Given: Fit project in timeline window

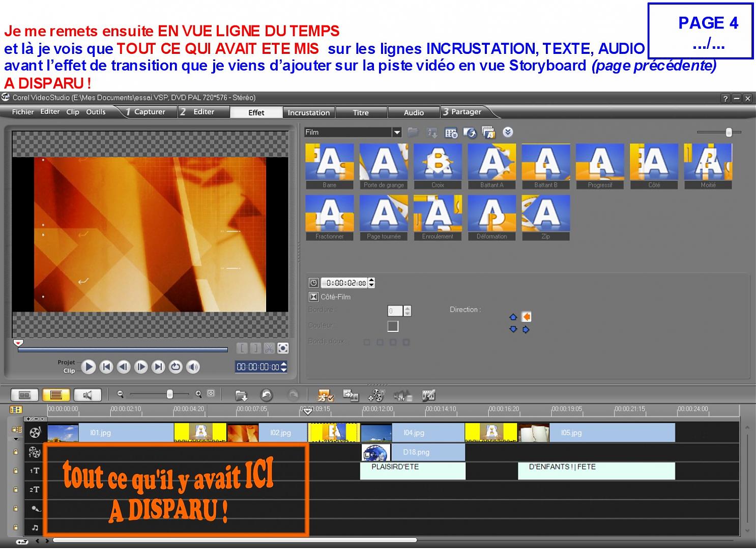Looking at the screenshot, I should [x=211, y=393].
